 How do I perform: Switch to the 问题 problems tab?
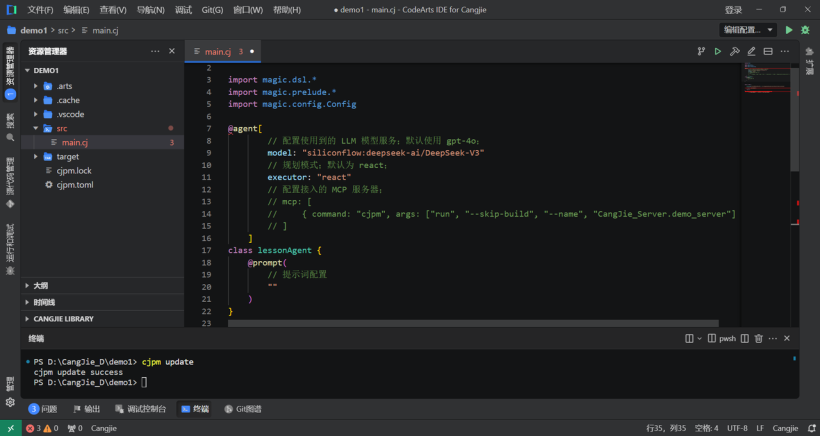43,409
